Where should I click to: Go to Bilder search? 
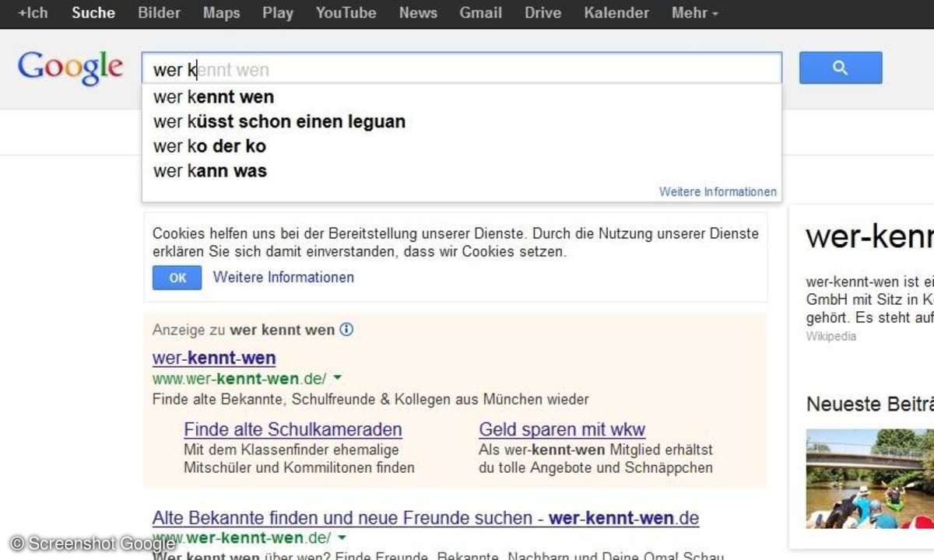point(159,13)
